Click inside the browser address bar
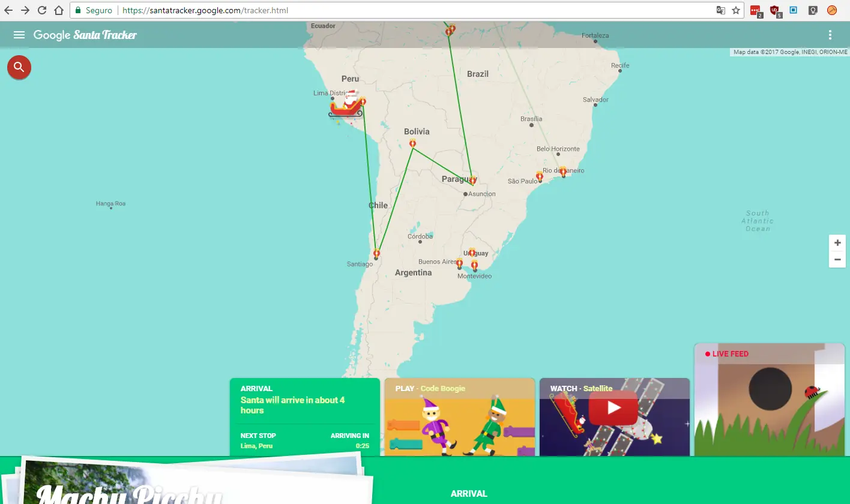 360,10
